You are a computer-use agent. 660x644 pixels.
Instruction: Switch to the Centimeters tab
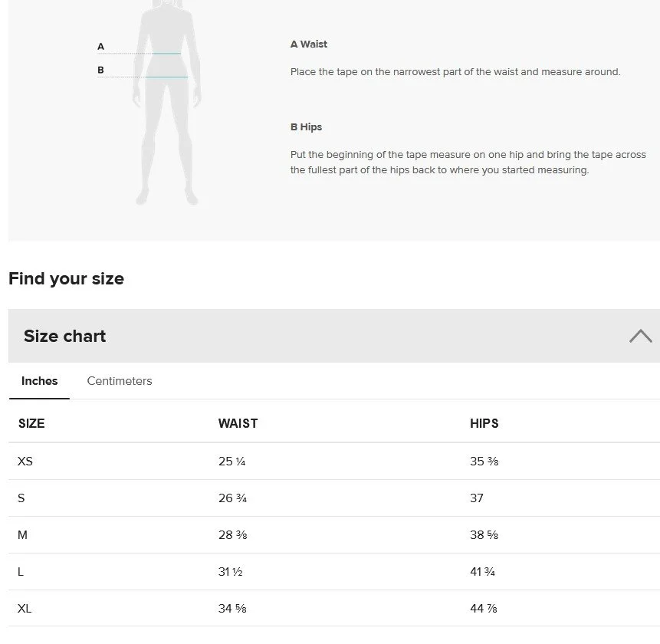click(120, 381)
